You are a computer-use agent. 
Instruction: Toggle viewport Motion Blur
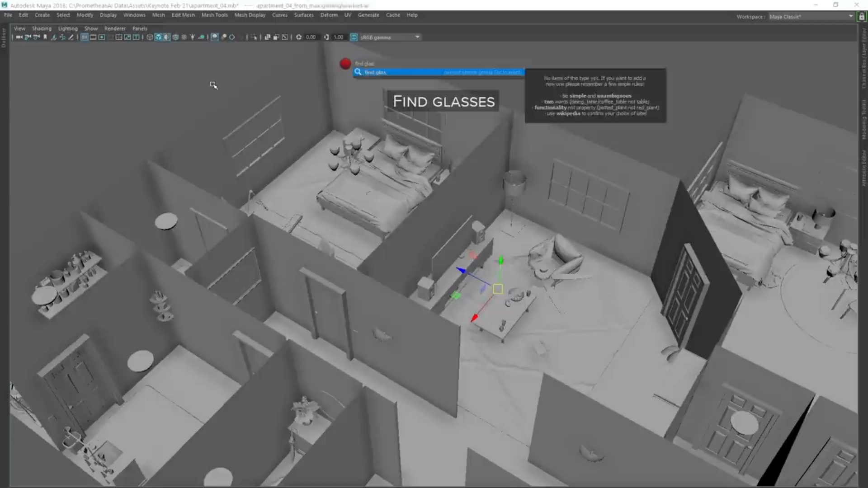[223, 37]
